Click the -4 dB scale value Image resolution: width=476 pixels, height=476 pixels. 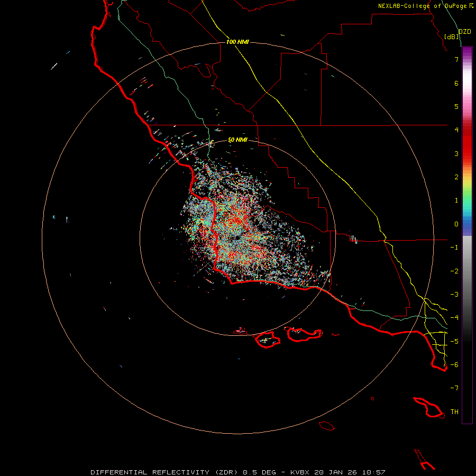pos(454,318)
